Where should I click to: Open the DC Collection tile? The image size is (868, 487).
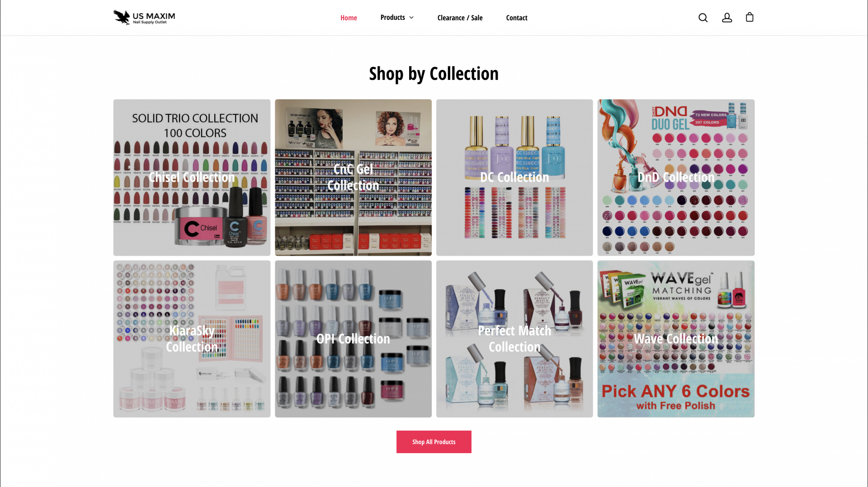(x=514, y=178)
